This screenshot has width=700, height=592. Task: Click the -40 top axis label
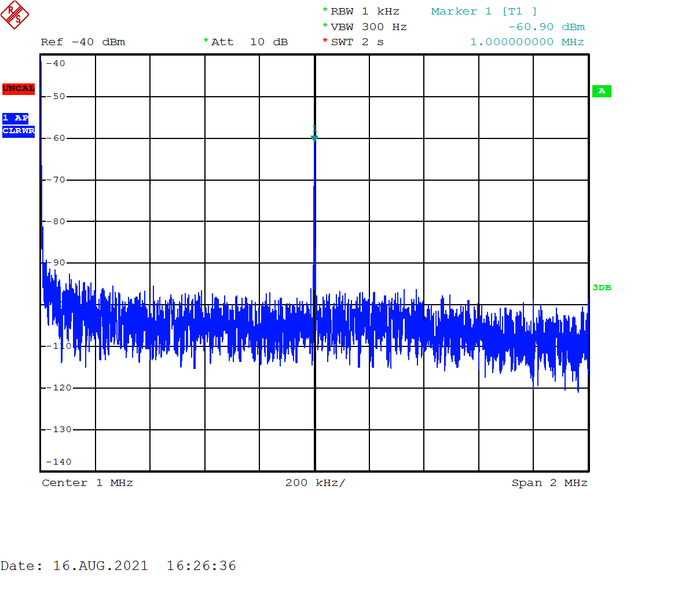pyautogui.click(x=56, y=63)
